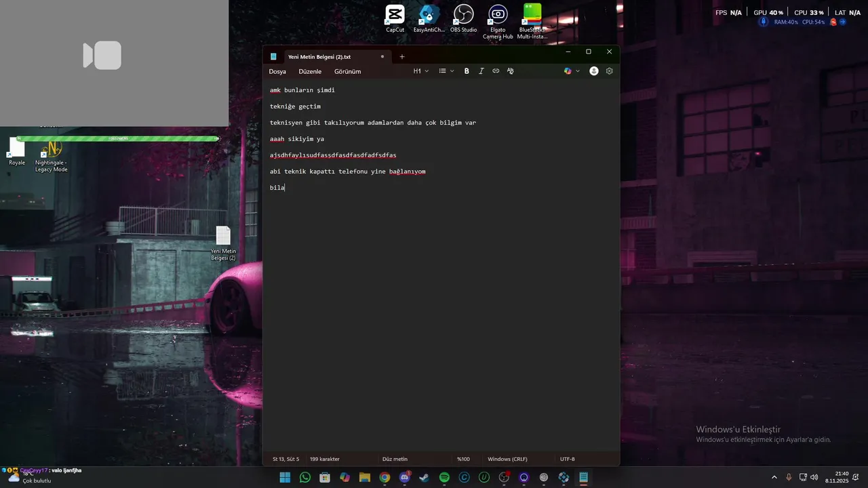Viewport: 868px width, 488px height.
Task: Click the CPU 33% overlay readout
Action: (x=809, y=12)
